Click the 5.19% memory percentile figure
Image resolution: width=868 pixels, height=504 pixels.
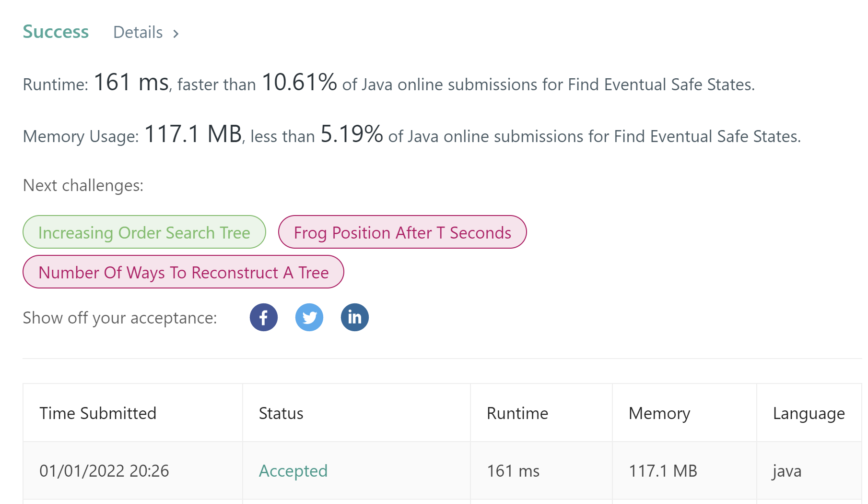pyautogui.click(x=352, y=134)
